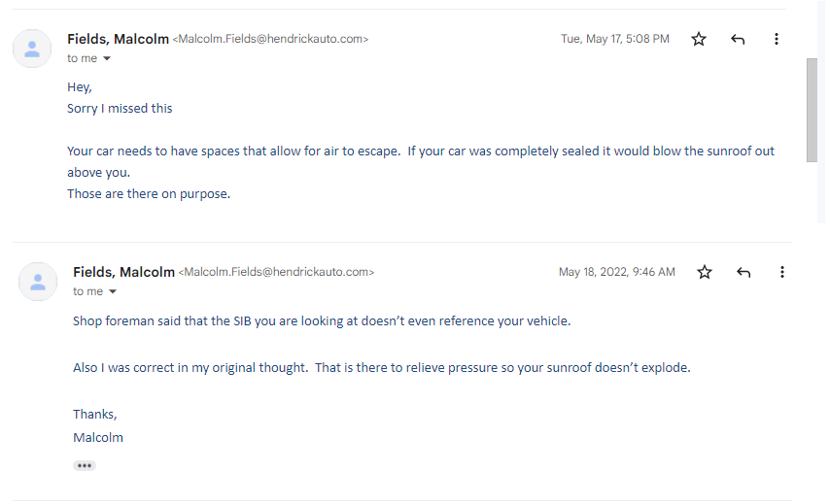Click the "Tue, May 17, 5:08 PM" timestamp

click(614, 39)
